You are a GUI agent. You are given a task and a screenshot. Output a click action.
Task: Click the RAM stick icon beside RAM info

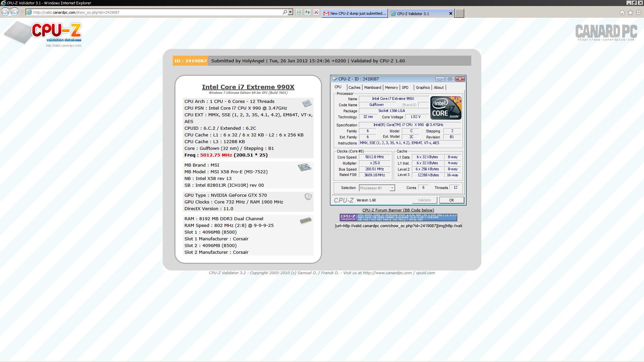pyautogui.click(x=306, y=221)
